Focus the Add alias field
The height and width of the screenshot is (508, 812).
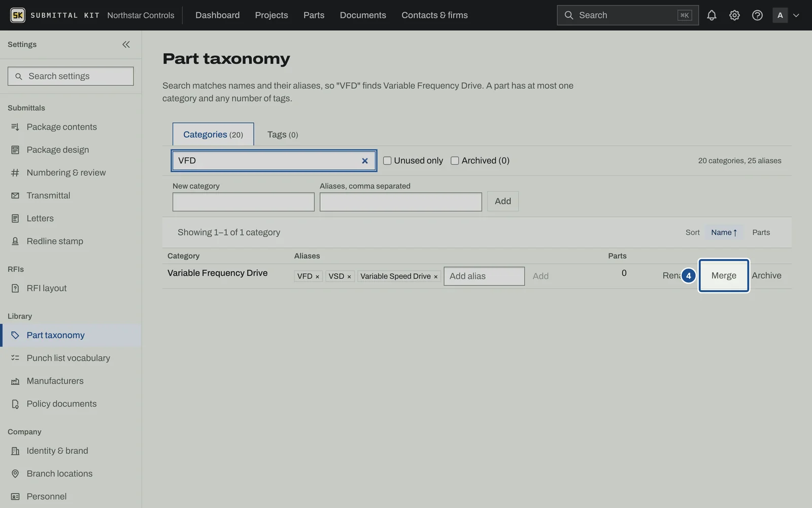[x=484, y=276]
